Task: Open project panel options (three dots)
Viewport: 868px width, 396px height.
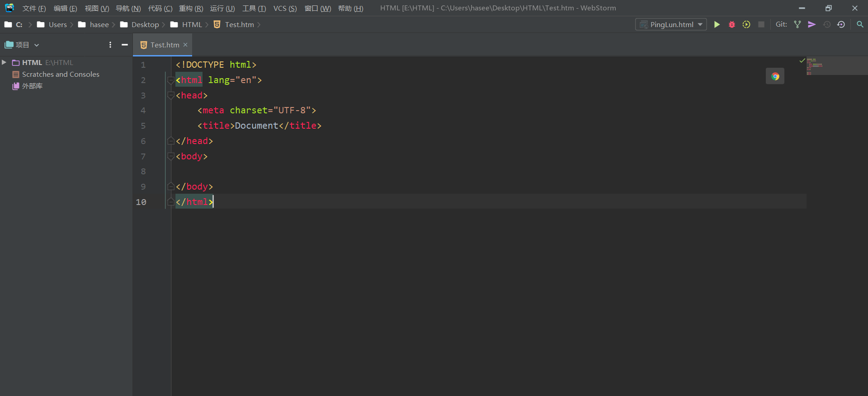Action: tap(110, 45)
